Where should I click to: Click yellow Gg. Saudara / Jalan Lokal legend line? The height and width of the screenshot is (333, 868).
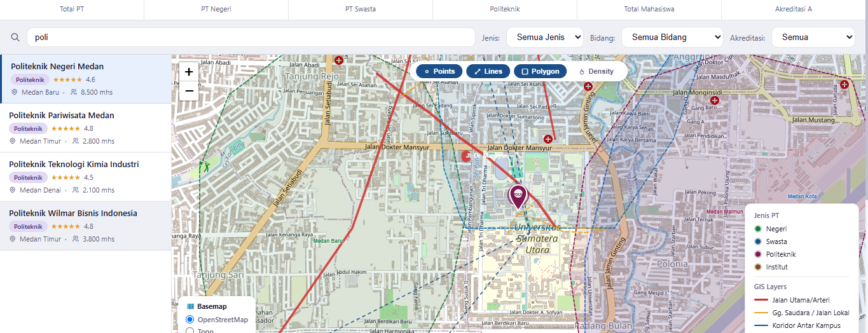(x=761, y=313)
